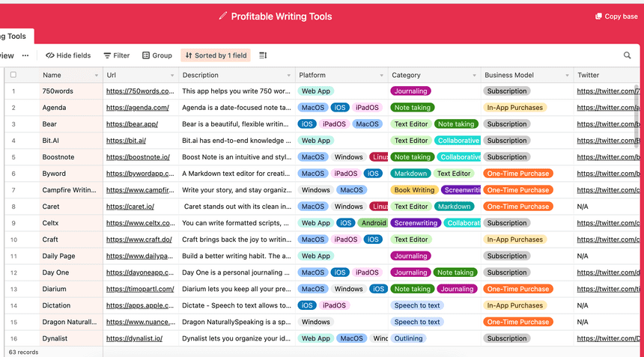The height and width of the screenshot is (357, 644).
Task: Click the Subscription tag in Day One row
Action: click(506, 272)
